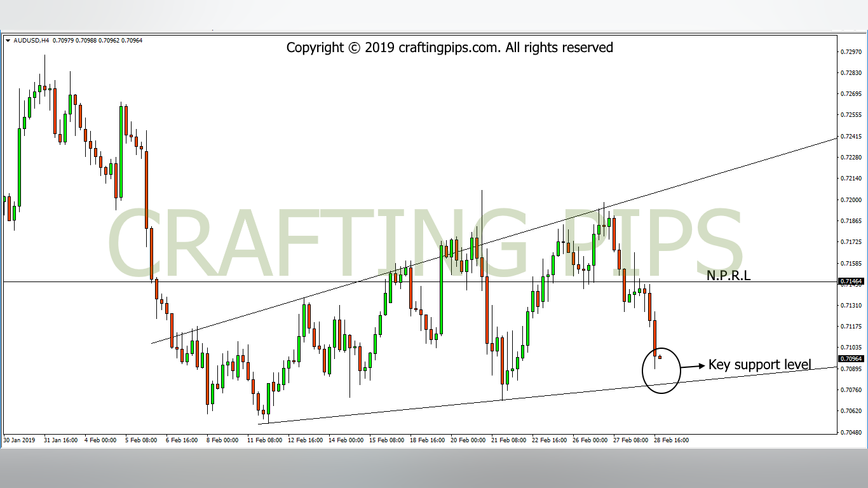This screenshot has height=488, width=868.
Task: Click price scale value 0.71865
Action: [x=853, y=221]
